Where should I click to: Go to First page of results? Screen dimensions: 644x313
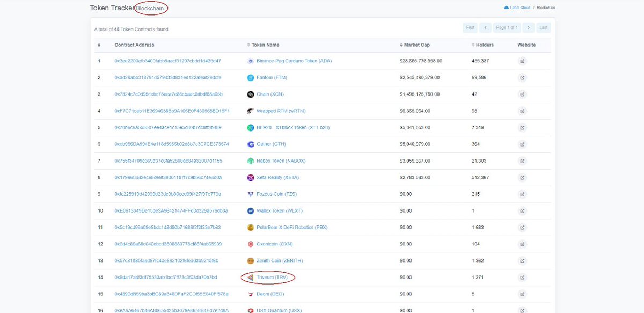470,27
